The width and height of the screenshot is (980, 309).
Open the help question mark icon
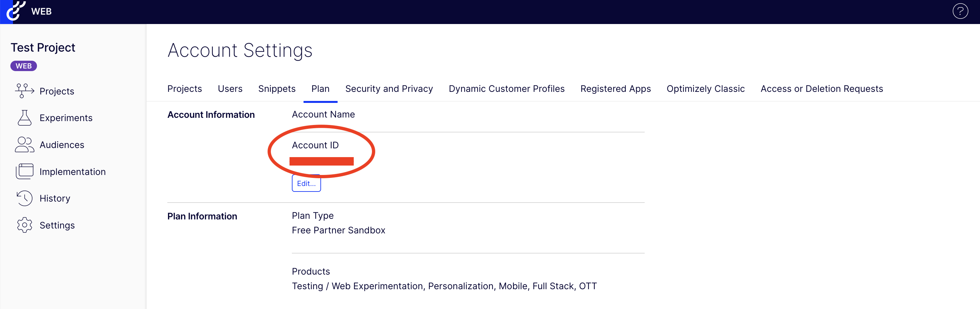pyautogui.click(x=960, y=11)
